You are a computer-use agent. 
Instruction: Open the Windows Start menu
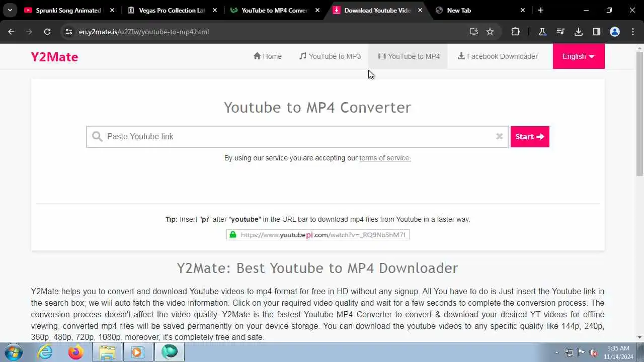[14, 352]
